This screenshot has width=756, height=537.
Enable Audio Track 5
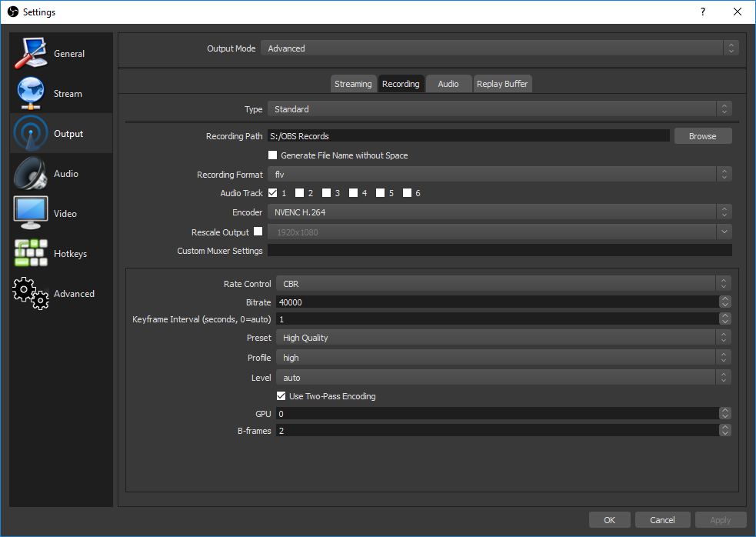[x=381, y=192]
